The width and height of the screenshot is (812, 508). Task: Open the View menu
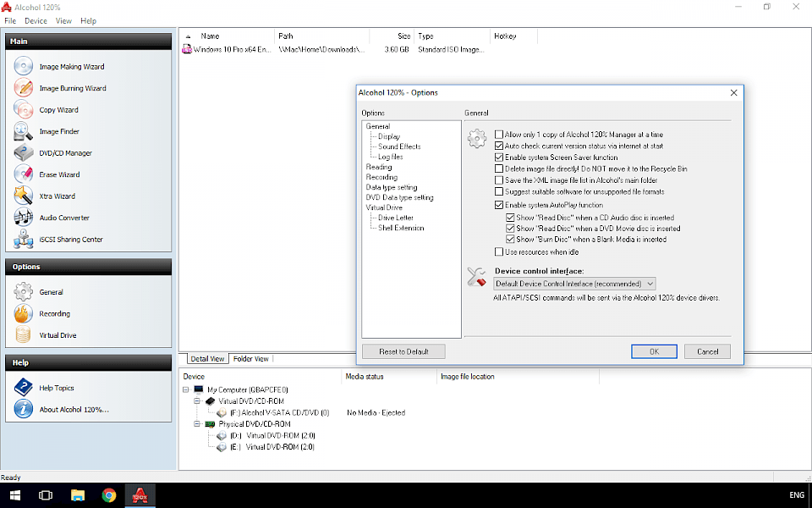[63, 21]
